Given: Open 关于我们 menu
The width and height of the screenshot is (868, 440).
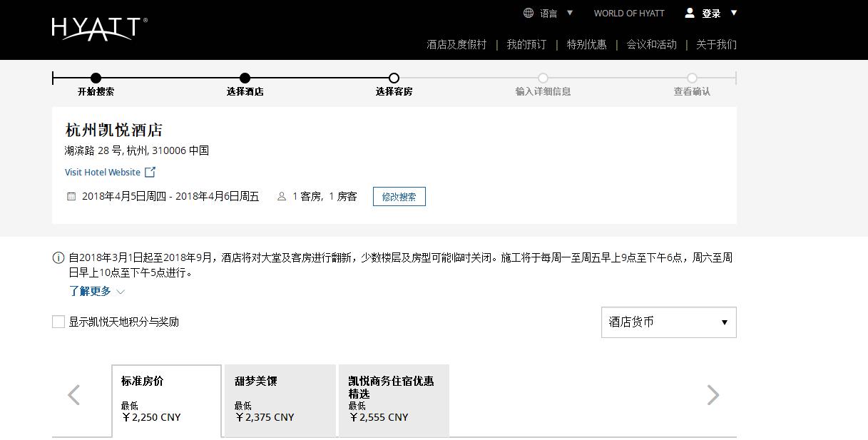Looking at the screenshot, I should click(716, 44).
